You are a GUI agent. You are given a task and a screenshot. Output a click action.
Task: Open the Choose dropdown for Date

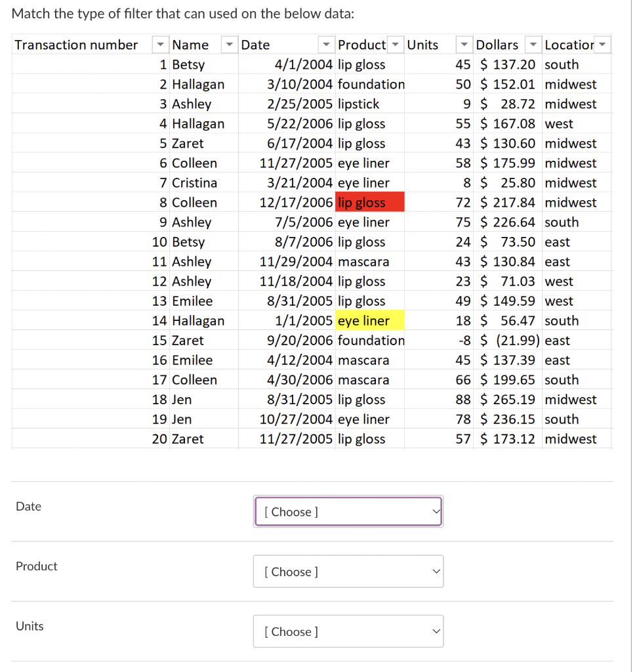pos(348,511)
